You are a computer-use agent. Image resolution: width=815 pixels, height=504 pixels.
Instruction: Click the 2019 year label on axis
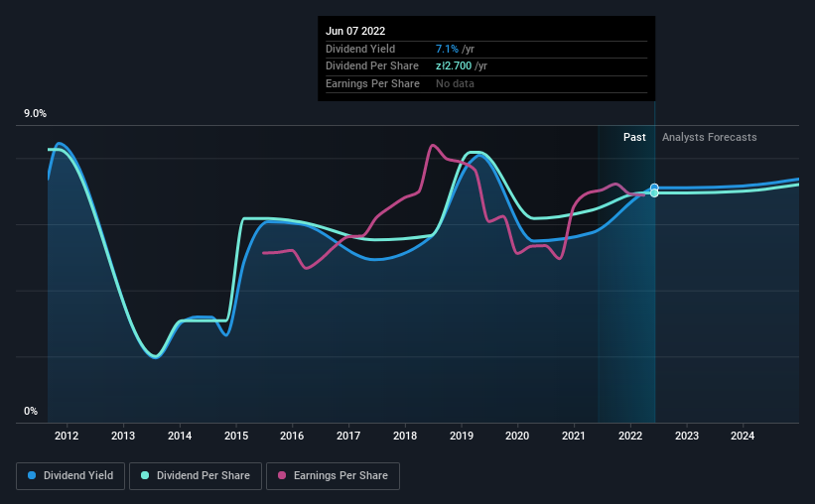(x=461, y=436)
